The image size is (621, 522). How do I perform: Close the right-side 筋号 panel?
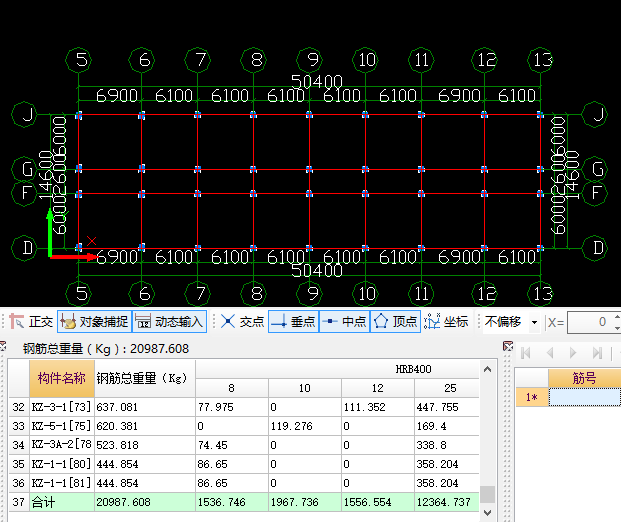[508, 346]
